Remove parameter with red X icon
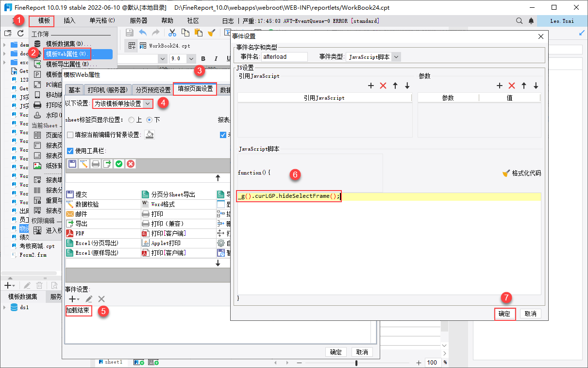 (512, 86)
